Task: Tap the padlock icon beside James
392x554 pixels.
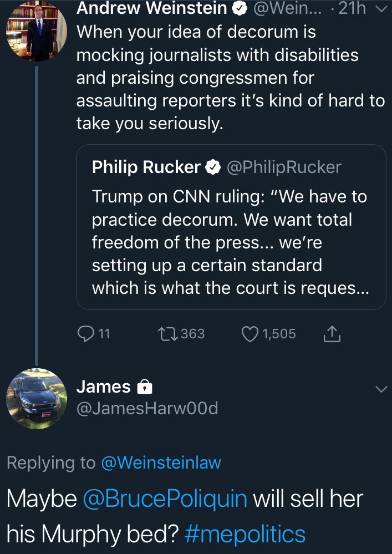Action: tap(145, 387)
